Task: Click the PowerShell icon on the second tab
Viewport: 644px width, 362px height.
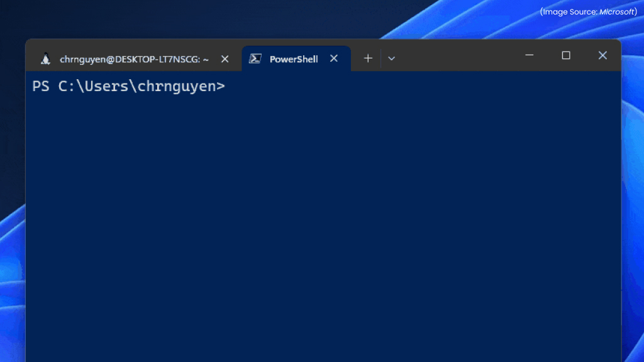Action: click(x=255, y=59)
